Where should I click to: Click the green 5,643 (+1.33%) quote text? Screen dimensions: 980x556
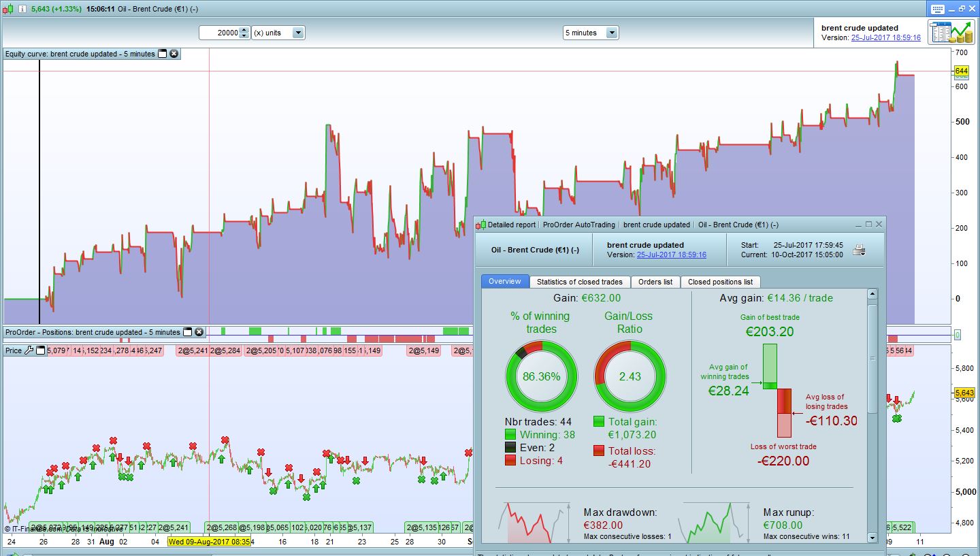coord(56,9)
